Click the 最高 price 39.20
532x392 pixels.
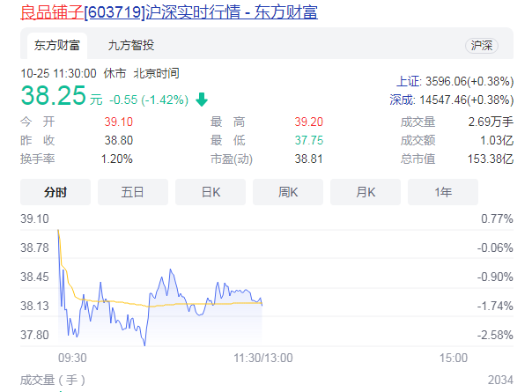[309, 122]
